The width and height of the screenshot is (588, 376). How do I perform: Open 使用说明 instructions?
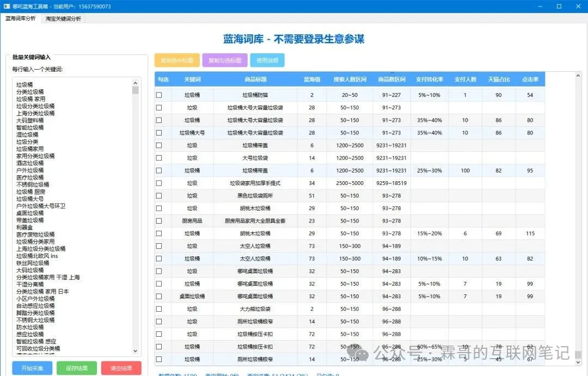(x=267, y=60)
